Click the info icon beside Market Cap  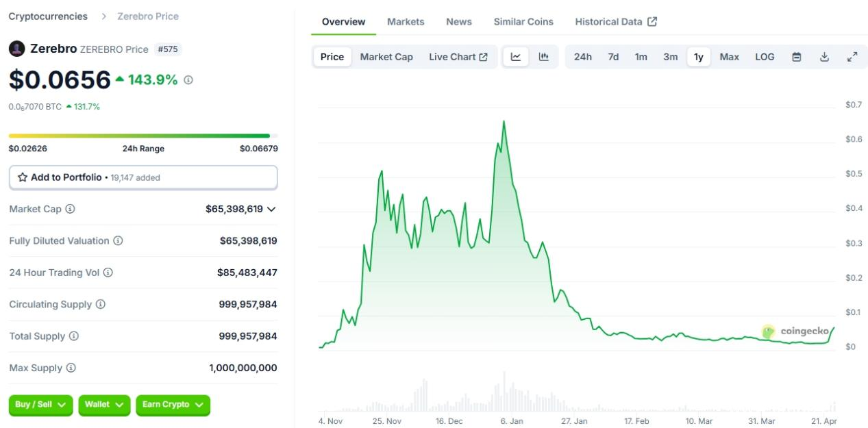(x=70, y=209)
